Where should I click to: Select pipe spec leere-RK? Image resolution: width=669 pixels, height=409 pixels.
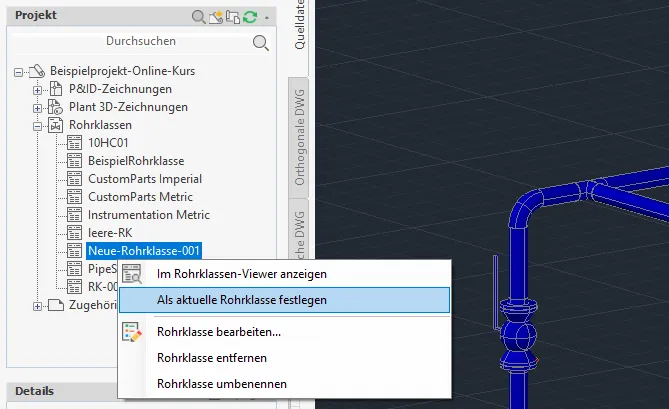[x=110, y=232]
